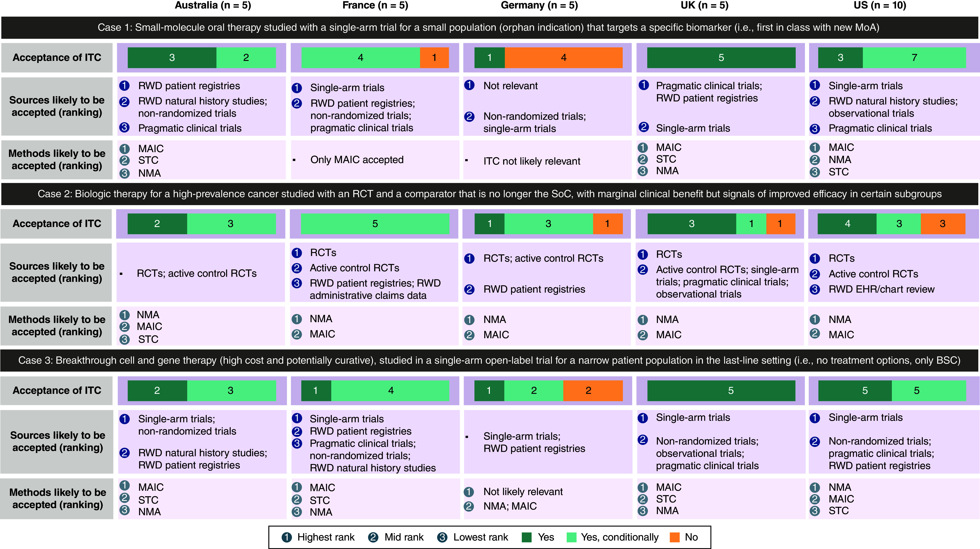Screen dimensions: 980x549
Task: Click Case 2 UK orange segment labeled 1
Action: [x=781, y=224]
